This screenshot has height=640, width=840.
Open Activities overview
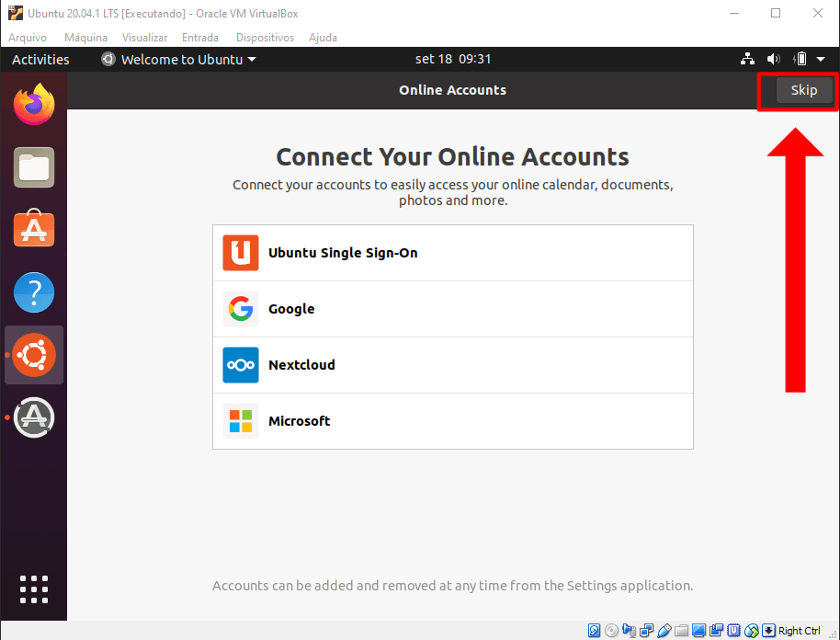pos(40,60)
